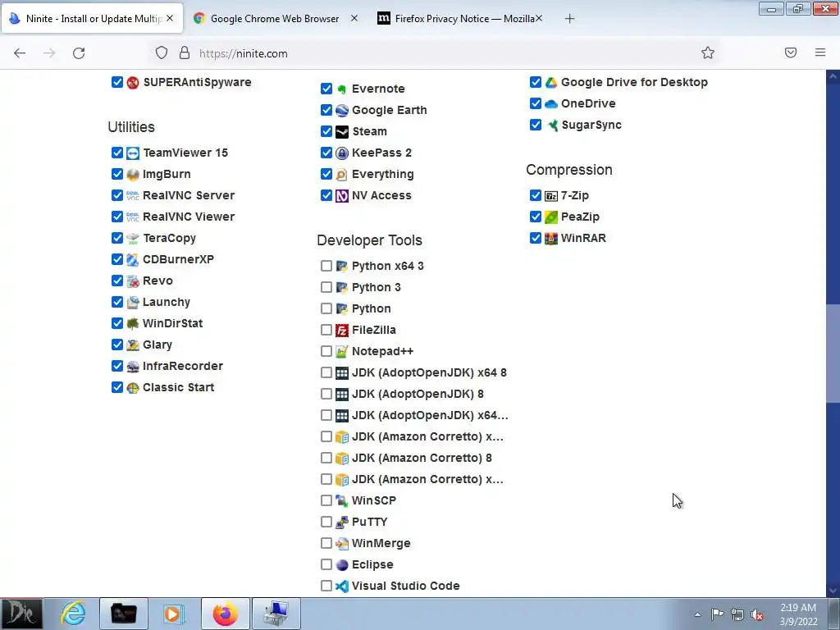
Task: Uncheck the RealVNC Server checkbox
Action: 117,195
